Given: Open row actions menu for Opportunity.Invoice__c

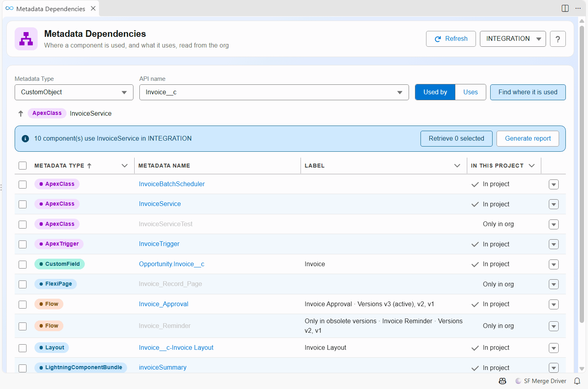Looking at the screenshot, I should tap(554, 265).
